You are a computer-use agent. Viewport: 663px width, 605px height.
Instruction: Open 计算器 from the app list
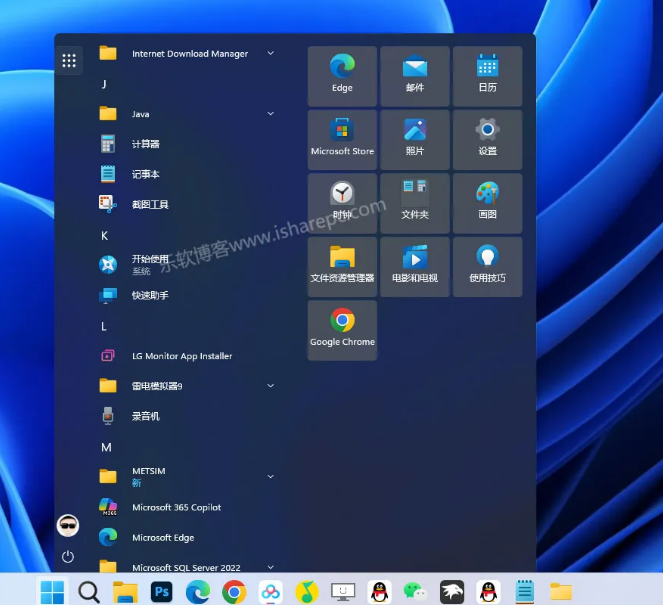(x=145, y=144)
